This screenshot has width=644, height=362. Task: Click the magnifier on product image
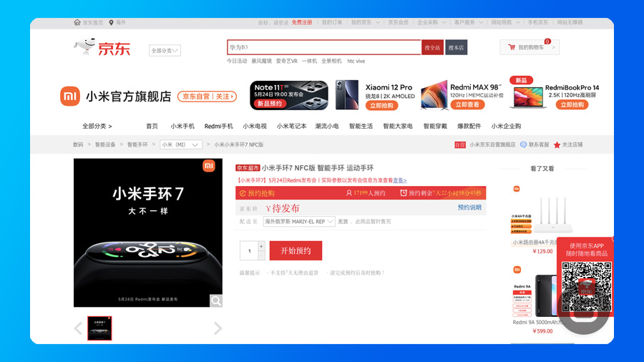click(215, 300)
